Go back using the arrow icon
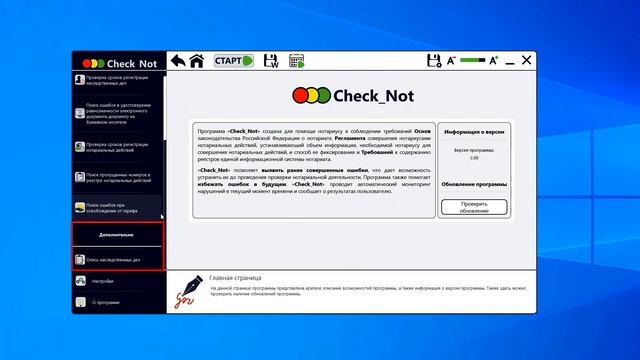Viewport: 640px width, 360px height. (x=178, y=61)
